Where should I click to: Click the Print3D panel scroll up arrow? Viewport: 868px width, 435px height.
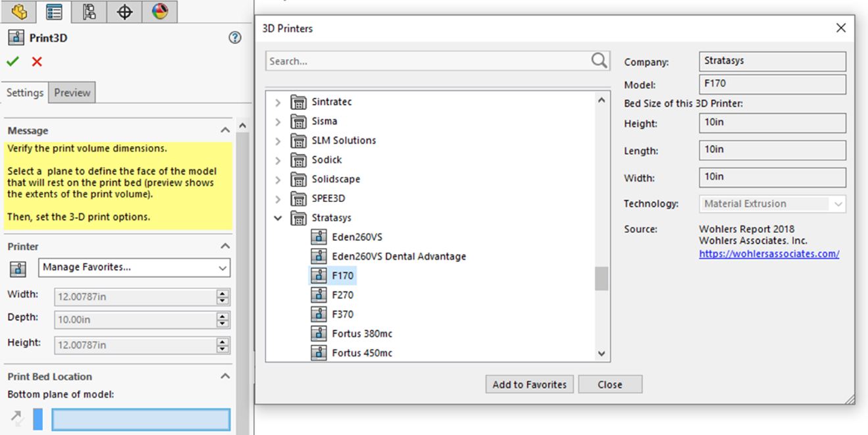coord(242,126)
